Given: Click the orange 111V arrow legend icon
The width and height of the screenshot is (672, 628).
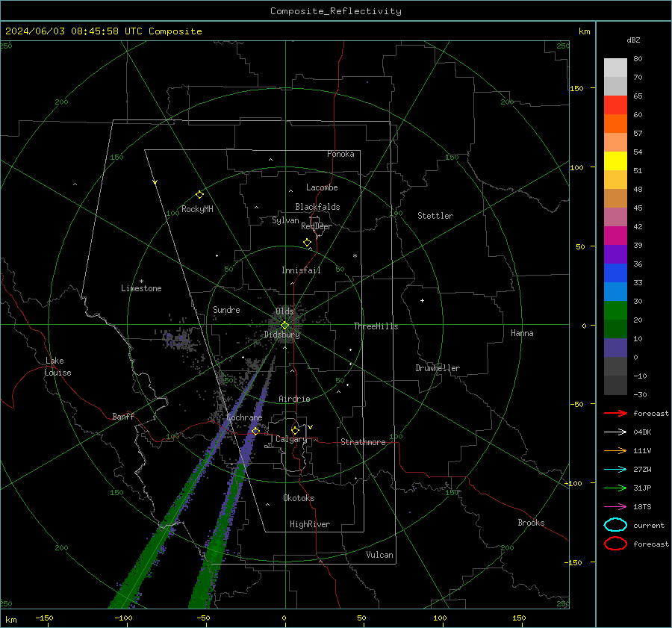Looking at the screenshot, I should click(x=615, y=450).
